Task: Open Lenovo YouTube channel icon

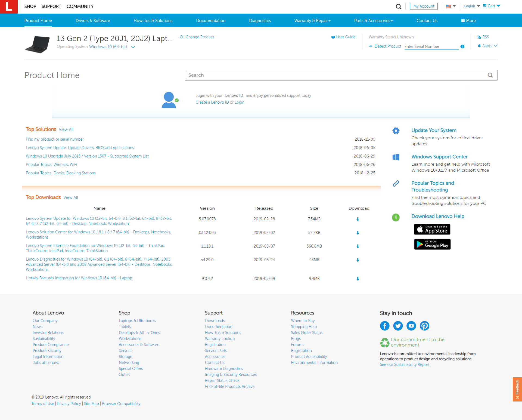Action: (x=411, y=326)
